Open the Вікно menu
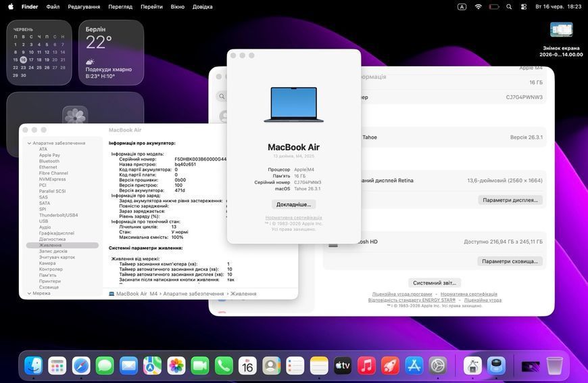588x383 pixels. tap(177, 7)
